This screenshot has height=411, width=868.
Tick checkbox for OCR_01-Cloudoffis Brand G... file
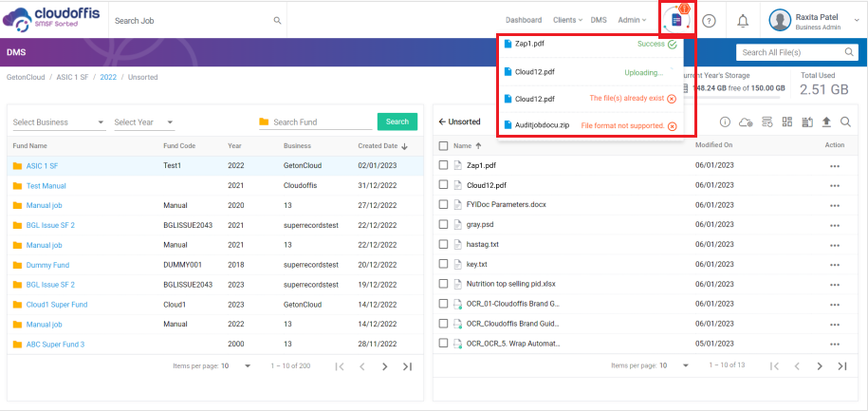point(443,304)
